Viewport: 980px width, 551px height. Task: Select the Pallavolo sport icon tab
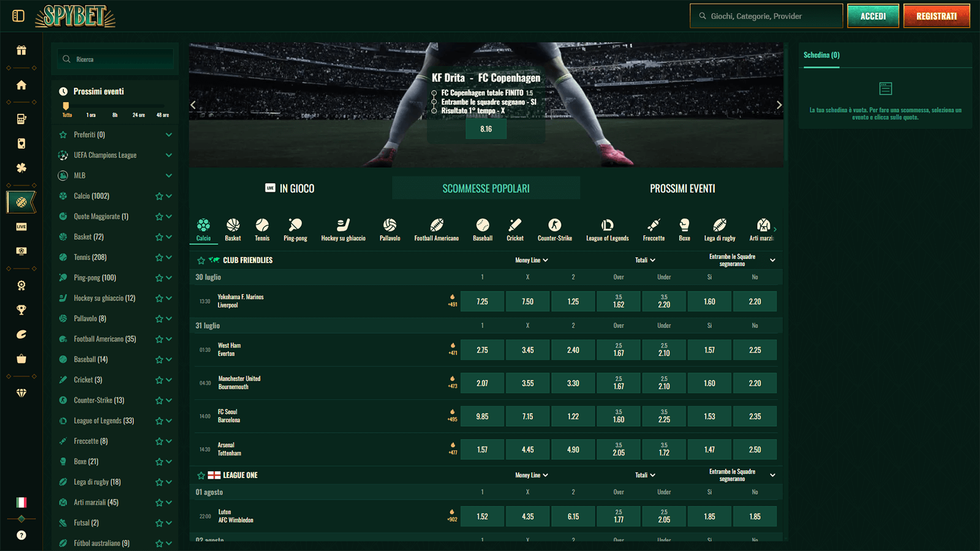click(390, 230)
